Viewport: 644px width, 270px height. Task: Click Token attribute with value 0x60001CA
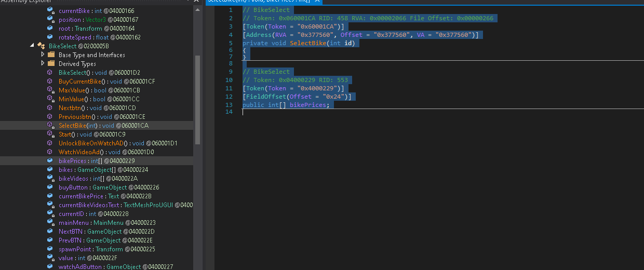[293, 26]
